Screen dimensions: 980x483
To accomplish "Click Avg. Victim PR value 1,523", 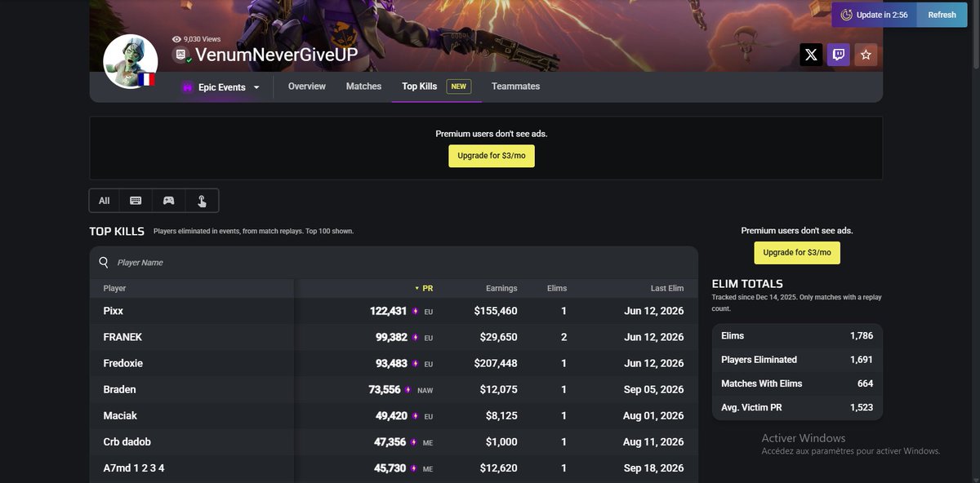I will click(x=862, y=407).
